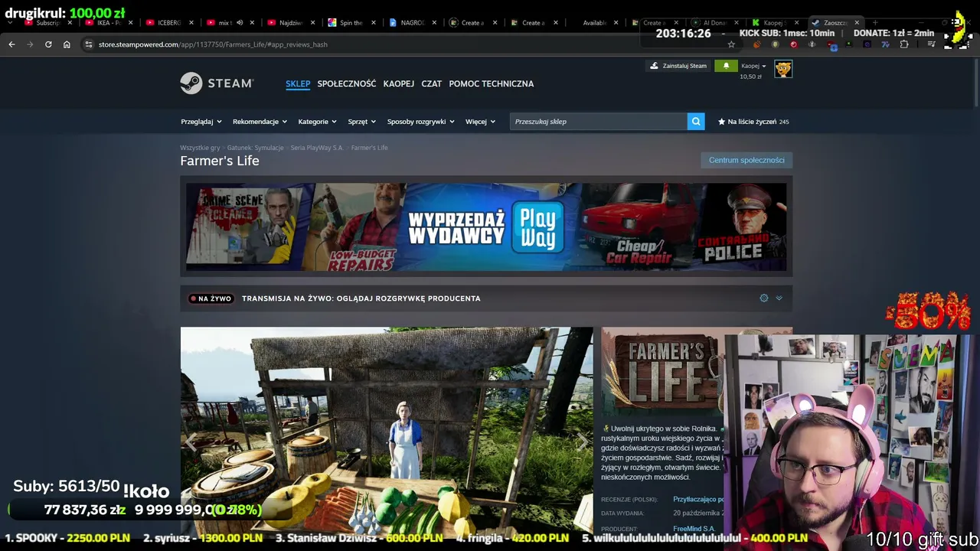Image resolution: width=980 pixels, height=551 pixels.
Task: Expand Sposoby rozgrywki dropdown
Action: [420, 122]
